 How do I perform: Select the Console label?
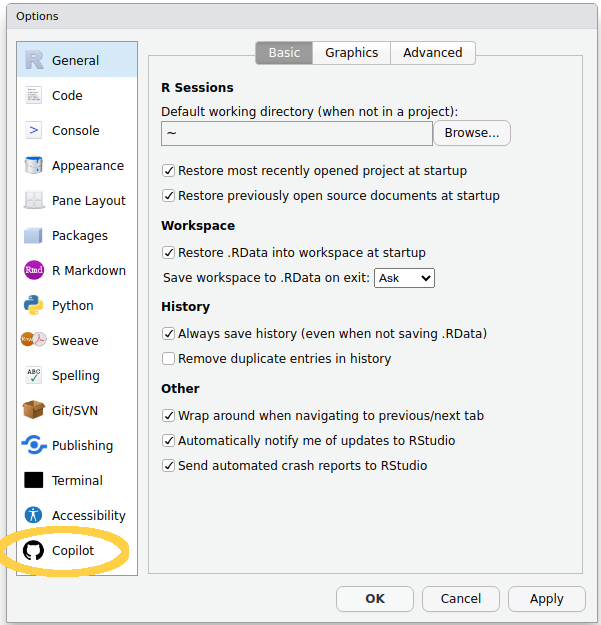pyautogui.click(x=76, y=130)
